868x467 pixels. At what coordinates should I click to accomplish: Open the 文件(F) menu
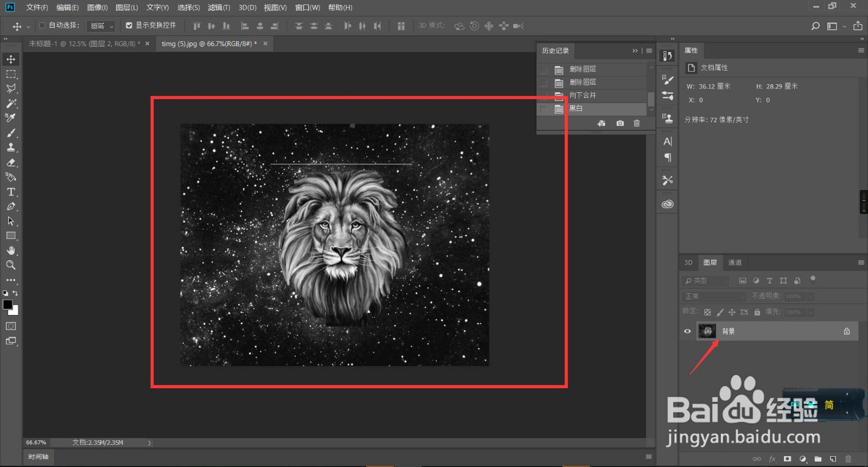click(37, 8)
